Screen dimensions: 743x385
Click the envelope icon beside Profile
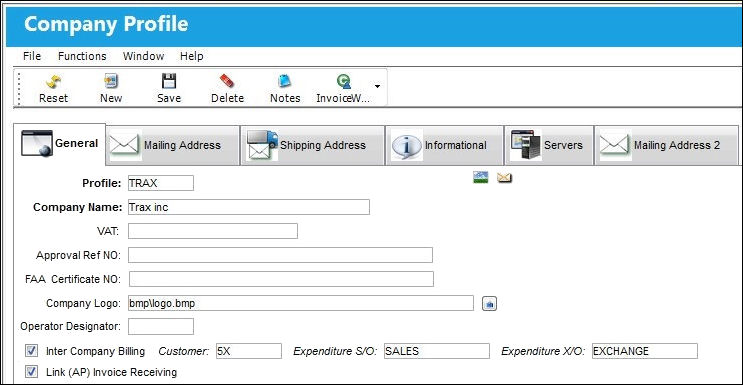tap(504, 178)
